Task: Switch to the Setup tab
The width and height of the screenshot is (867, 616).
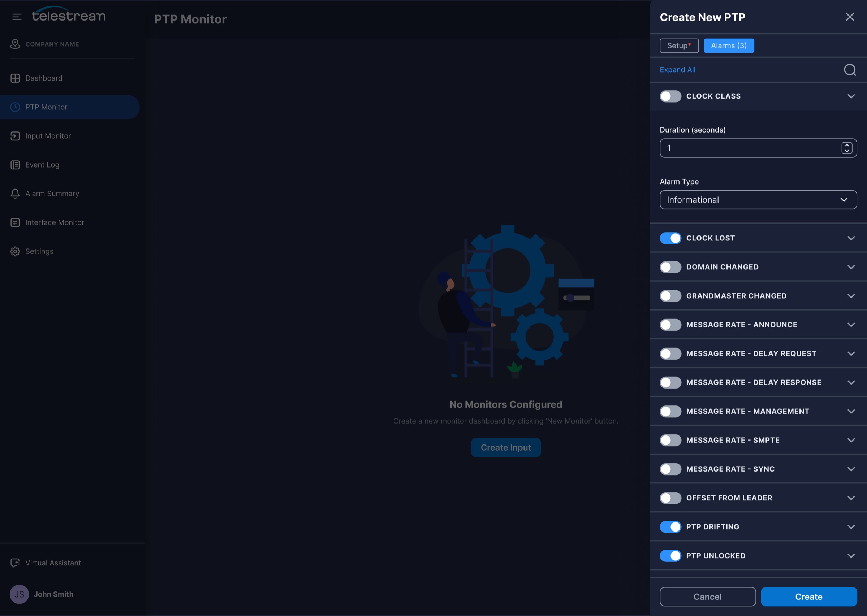Action: point(679,45)
